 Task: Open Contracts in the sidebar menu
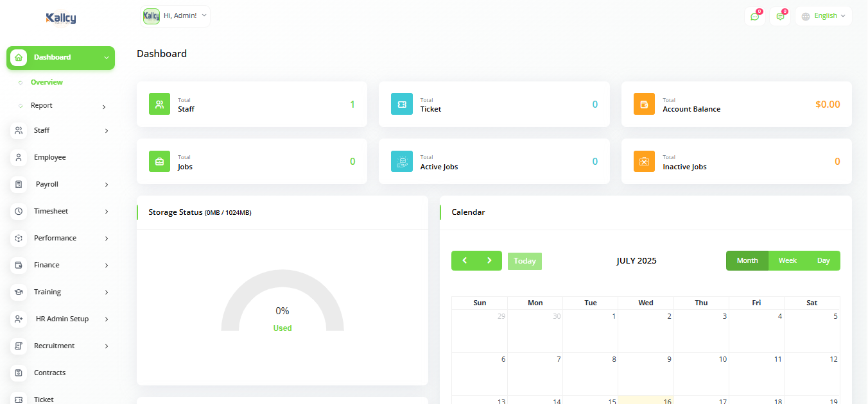49,373
